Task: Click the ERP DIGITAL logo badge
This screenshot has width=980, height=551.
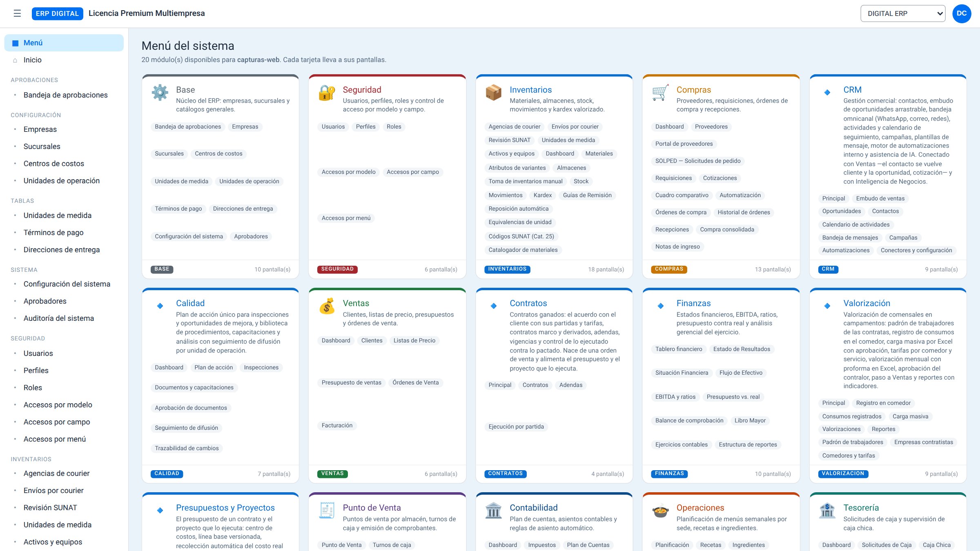Action: 57,13
